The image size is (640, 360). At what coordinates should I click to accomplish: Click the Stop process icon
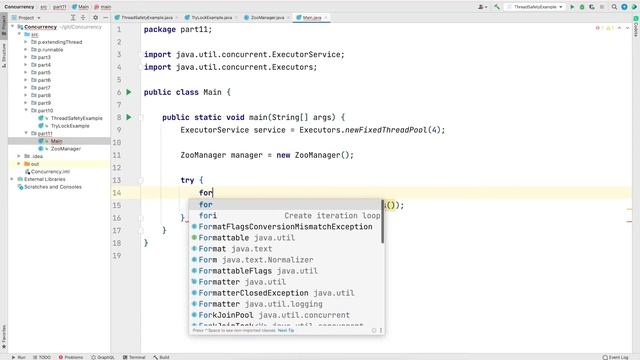click(602, 7)
